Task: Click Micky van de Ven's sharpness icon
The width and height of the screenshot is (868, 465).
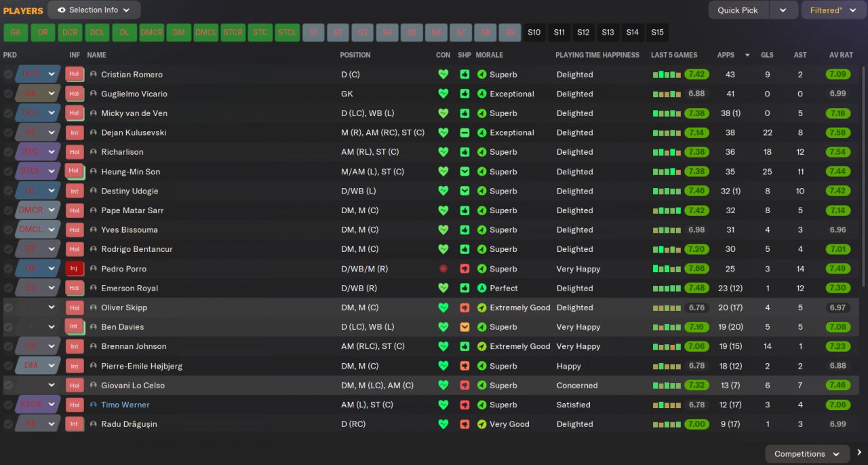Action: (465, 113)
